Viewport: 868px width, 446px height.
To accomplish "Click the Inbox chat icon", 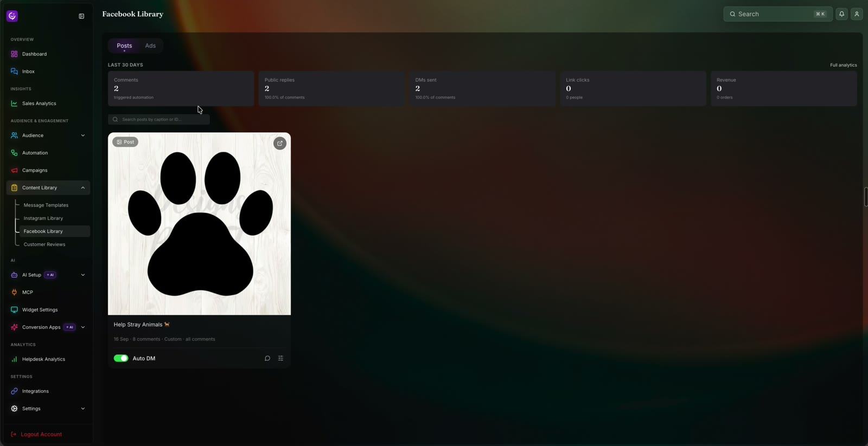I will (14, 72).
